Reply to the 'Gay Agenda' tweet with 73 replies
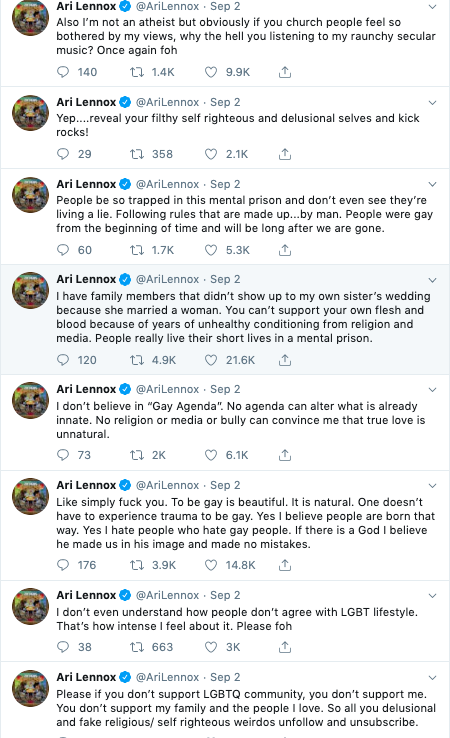This screenshot has width=450, height=738. point(63,455)
